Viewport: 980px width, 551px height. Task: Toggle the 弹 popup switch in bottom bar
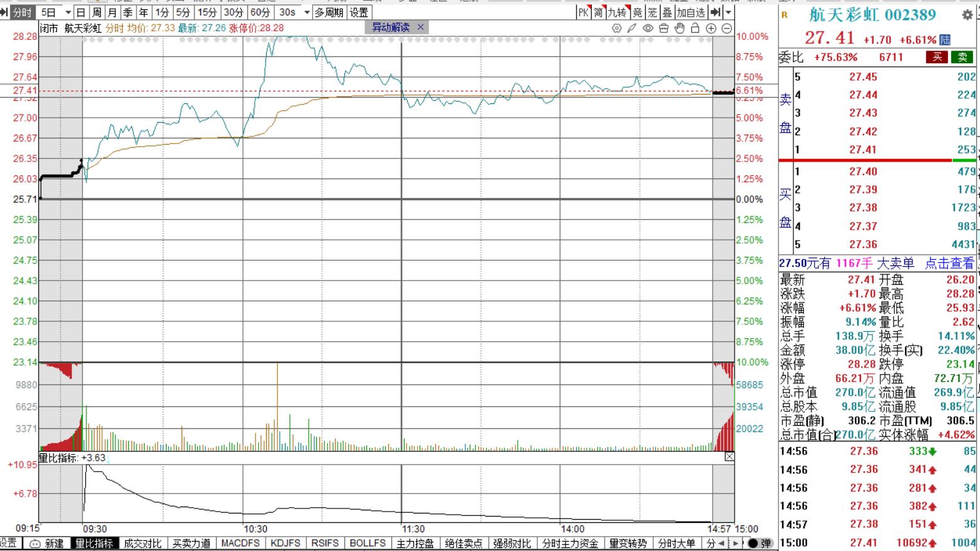pos(760,543)
